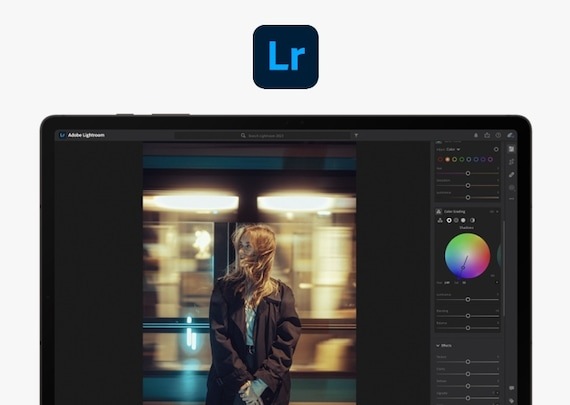Select Global color grading mode
The height and width of the screenshot is (405, 570).
[x=472, y=220]
